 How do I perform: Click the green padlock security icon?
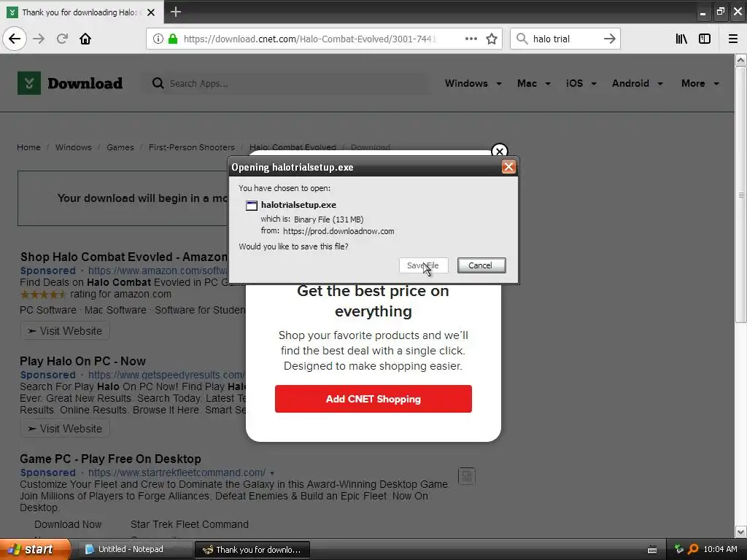[x=173, y=39]
